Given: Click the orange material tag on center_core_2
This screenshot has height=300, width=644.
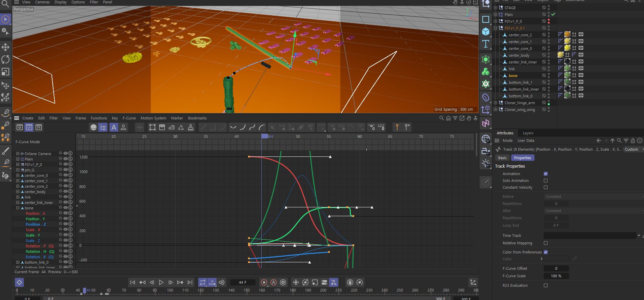Looking at the screenshot, I should [567, 35].
